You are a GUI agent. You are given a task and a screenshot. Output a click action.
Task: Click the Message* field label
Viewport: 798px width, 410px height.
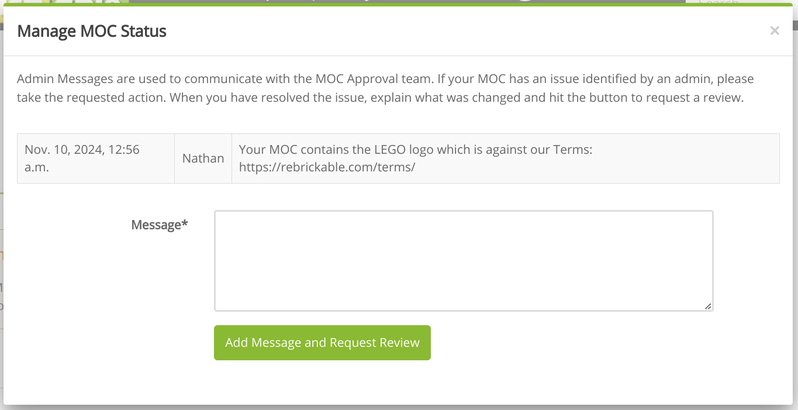point(159,225)
